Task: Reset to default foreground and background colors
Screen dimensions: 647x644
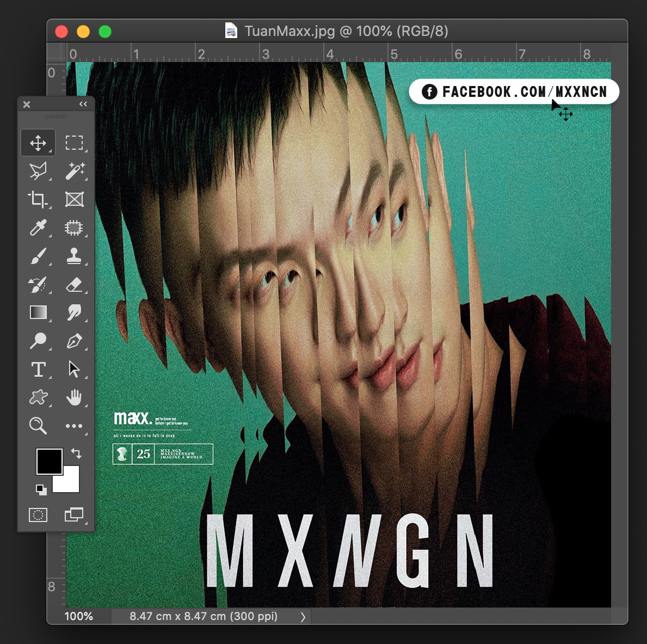Action: 41,489
